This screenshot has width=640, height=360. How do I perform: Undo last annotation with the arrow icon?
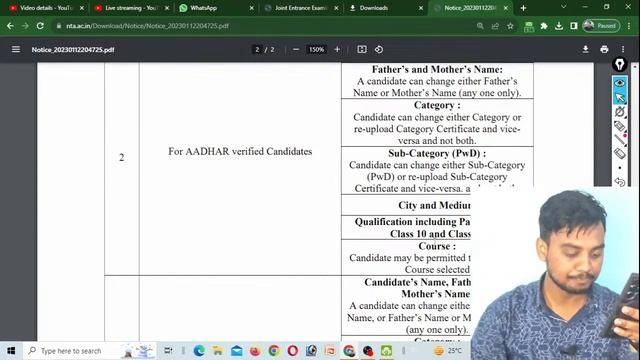(x=620, y=182)
